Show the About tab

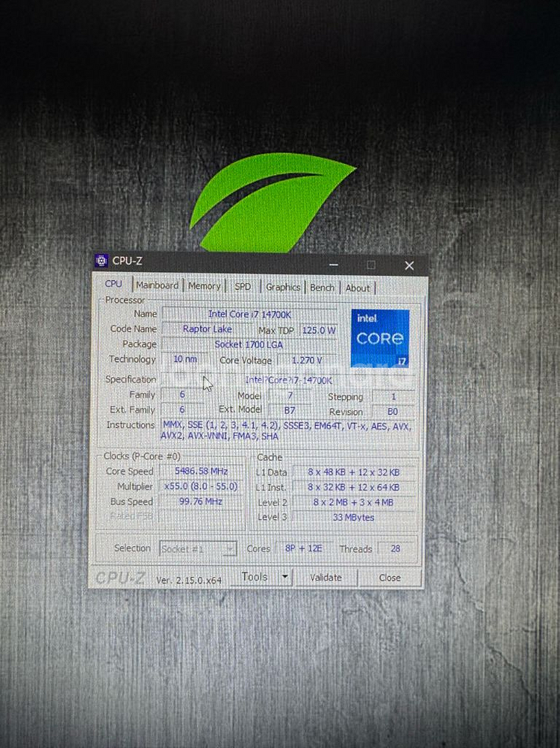(x=357, y=288)
